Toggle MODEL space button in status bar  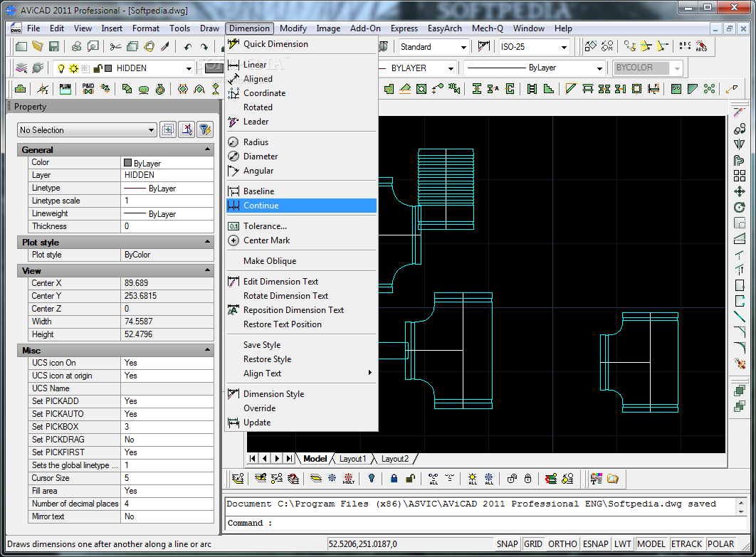tap(651, 544)
